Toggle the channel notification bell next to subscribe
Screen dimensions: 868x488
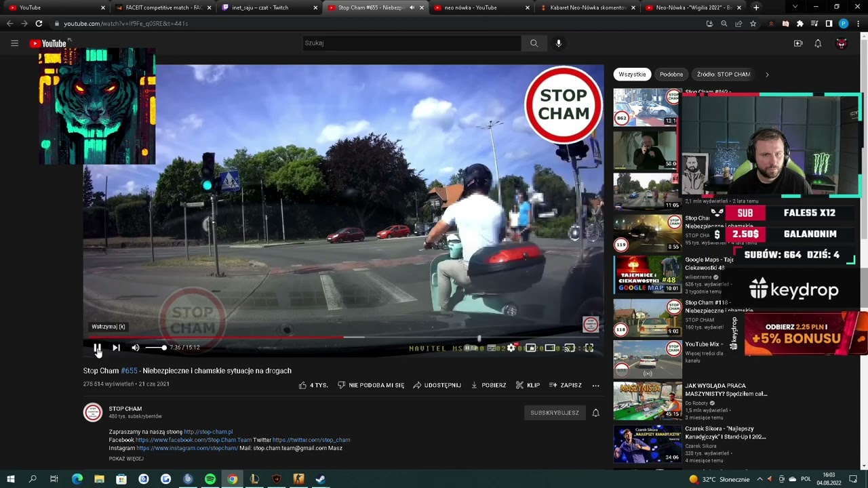point(595,413)
